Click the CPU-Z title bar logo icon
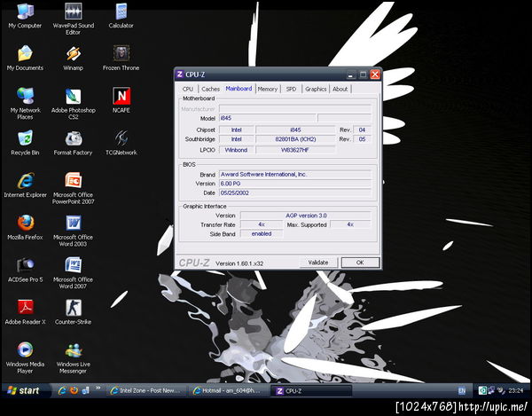 (x=180, y=75)
